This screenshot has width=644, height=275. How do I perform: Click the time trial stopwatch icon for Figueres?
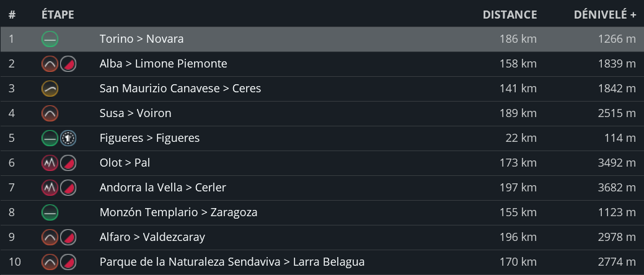click(x=68, y=138)
